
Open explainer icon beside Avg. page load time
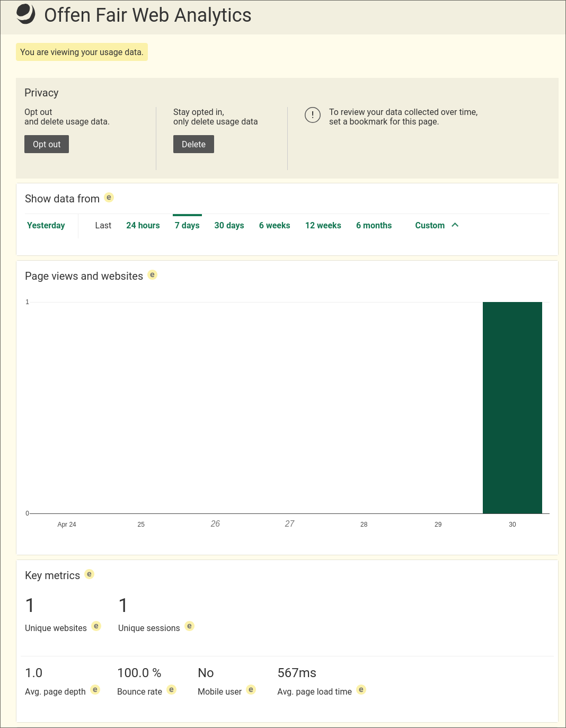click(x=361, y=690)
